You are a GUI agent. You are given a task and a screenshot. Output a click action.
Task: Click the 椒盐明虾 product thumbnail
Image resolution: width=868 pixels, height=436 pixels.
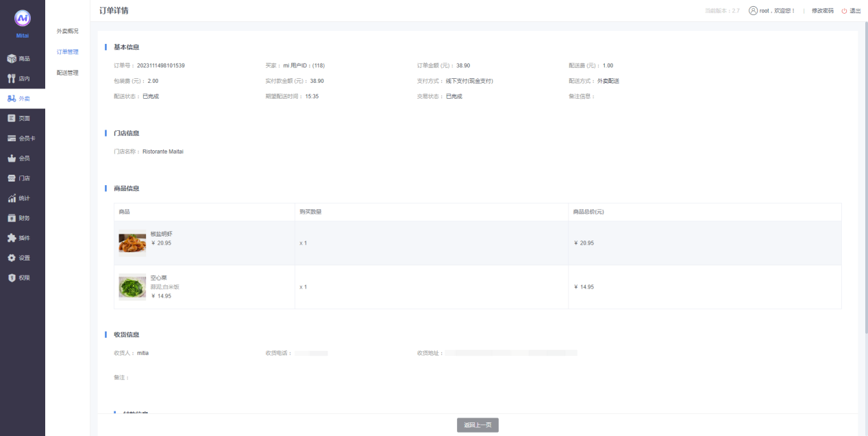132,243
